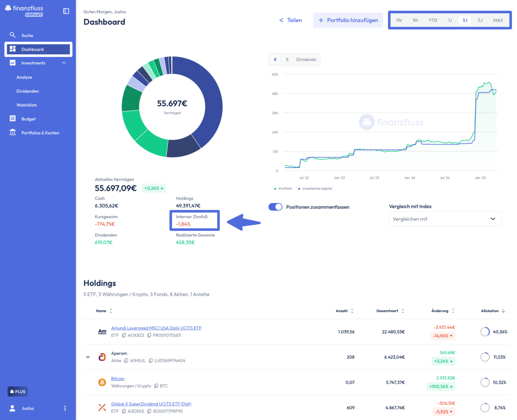Image resolution: width=517 pixels, height=420 pixels.
Task: Click the Bitcoin logo icon
Action: pyautogui.click(x=102, y=382)
